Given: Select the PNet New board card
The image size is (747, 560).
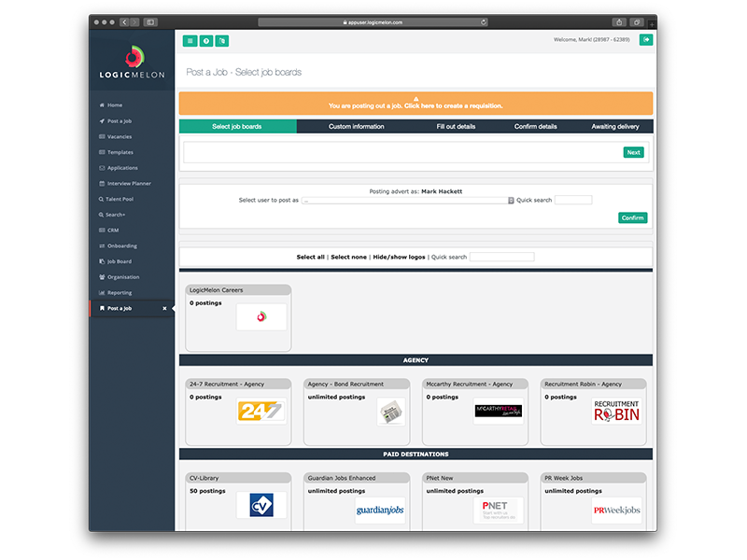Looking at the screenshot, I should pos(475,501).
